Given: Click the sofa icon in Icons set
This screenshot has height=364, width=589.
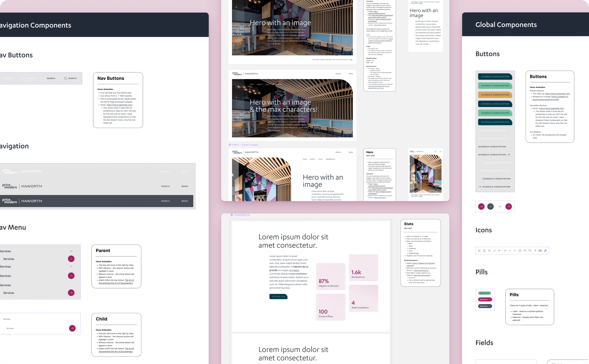Looking at the screenshot, I should (x=540, y=251).
